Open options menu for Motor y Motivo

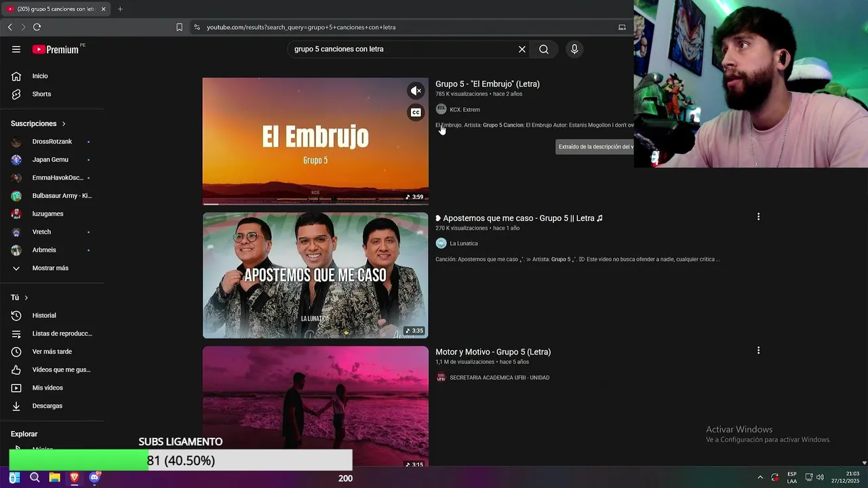pyautogui.click(x=758, y=350)
